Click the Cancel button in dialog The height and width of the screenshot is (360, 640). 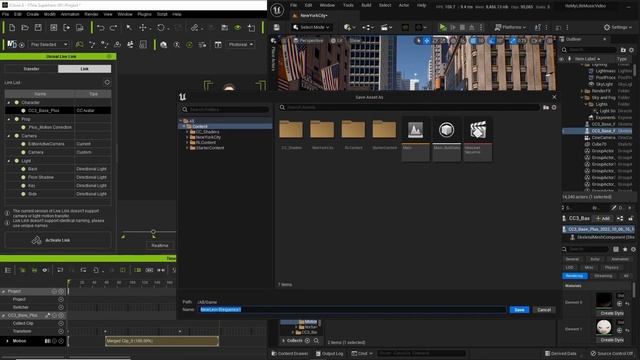point(544,310)
